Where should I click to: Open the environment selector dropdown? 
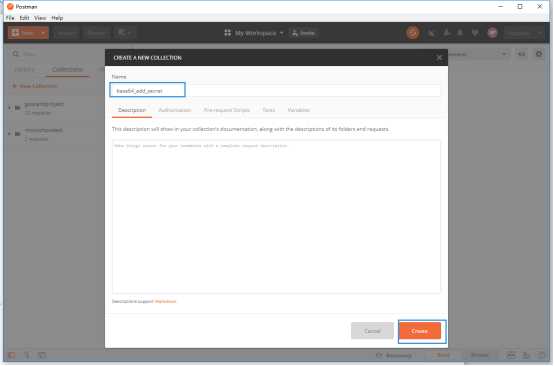point(478,54)
